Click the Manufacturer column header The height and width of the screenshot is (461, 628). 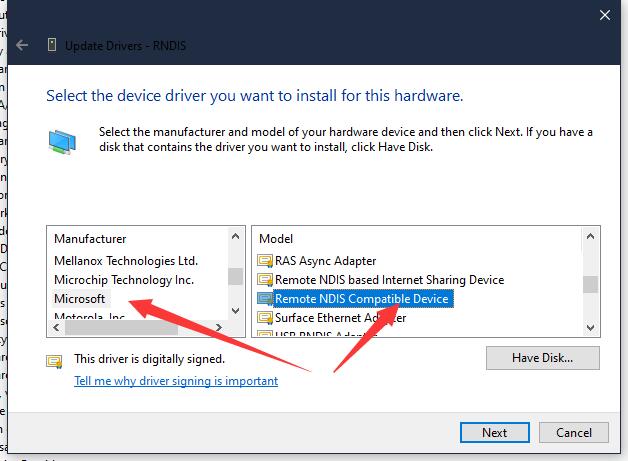[x=90, y=239]
